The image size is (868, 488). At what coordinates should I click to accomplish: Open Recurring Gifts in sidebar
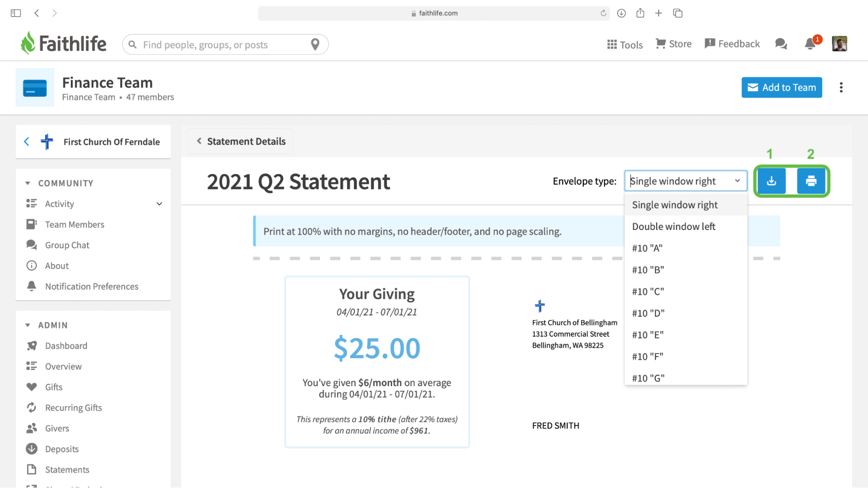click(x=73, y=408)
